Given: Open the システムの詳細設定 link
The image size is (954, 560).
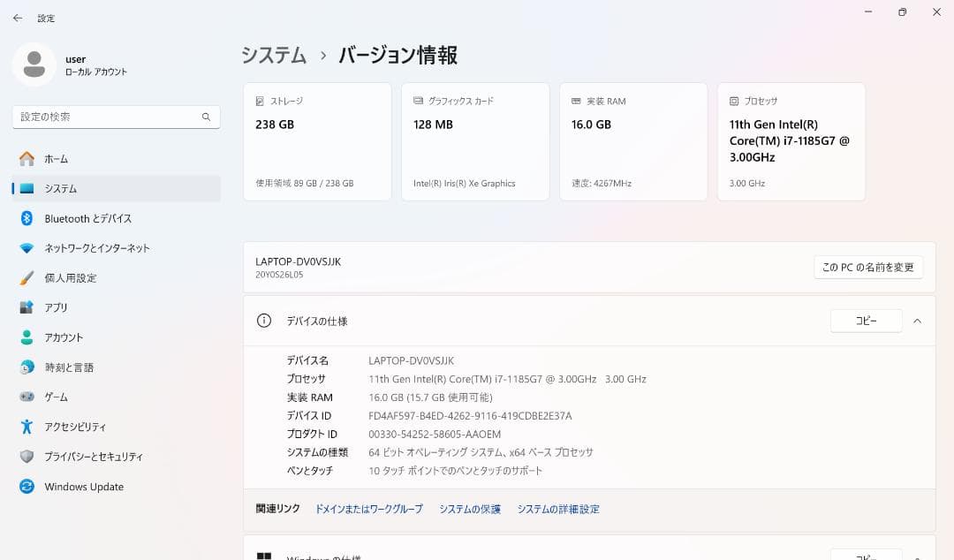Looking at the screenshot, I should [x=557, y=509].
